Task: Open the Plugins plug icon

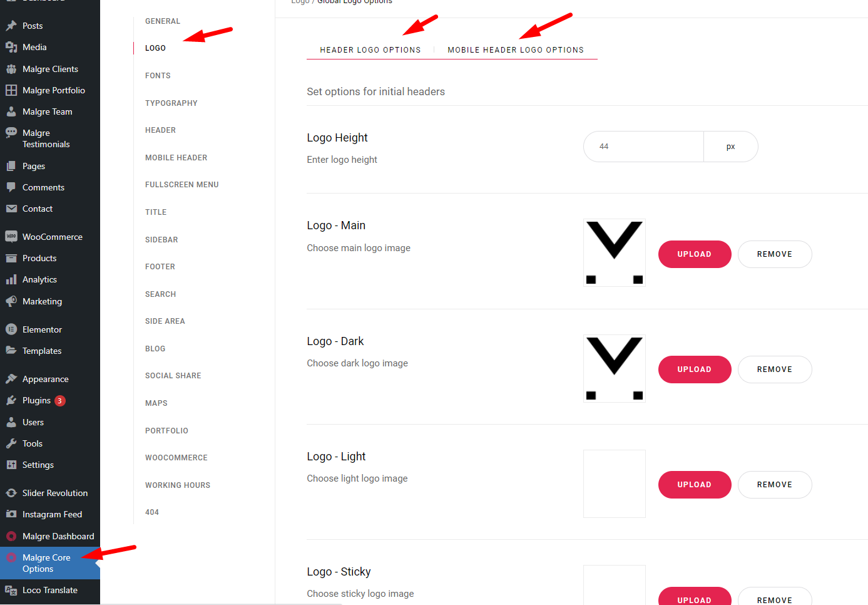Action: pos(11,400)
